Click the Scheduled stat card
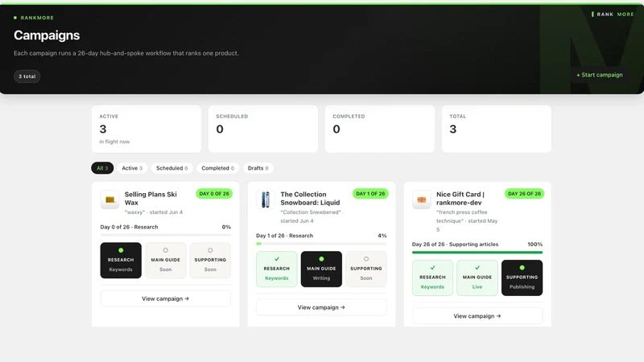The image size is (644, 362). (x=263, y=129)
